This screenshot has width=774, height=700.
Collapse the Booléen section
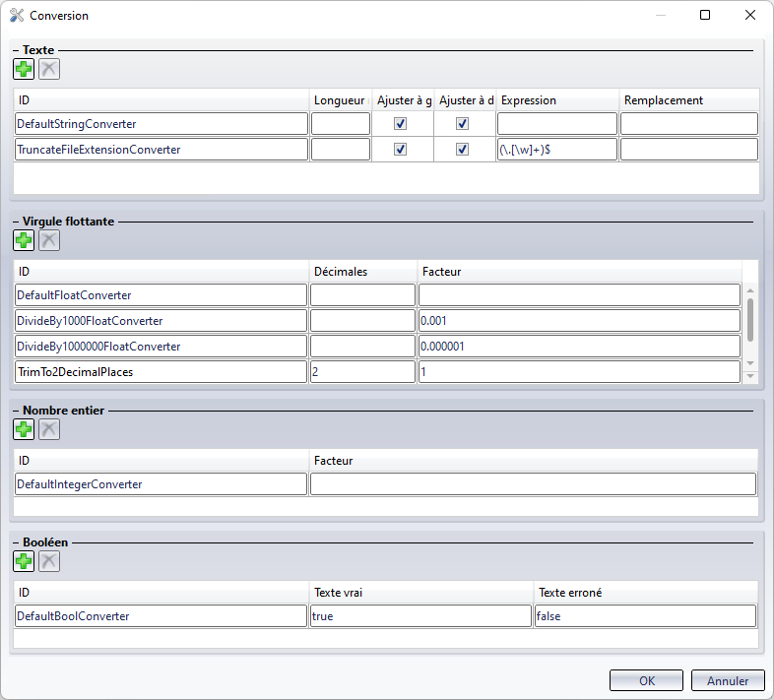16,541
